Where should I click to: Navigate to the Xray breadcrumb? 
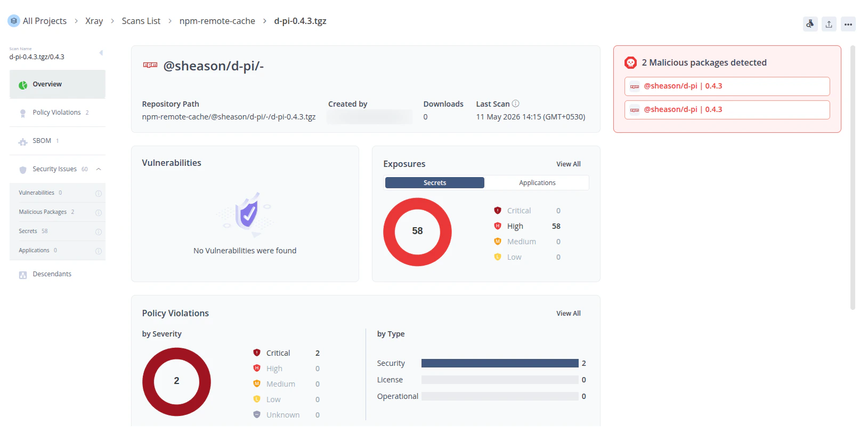click(x=94, y=21)
